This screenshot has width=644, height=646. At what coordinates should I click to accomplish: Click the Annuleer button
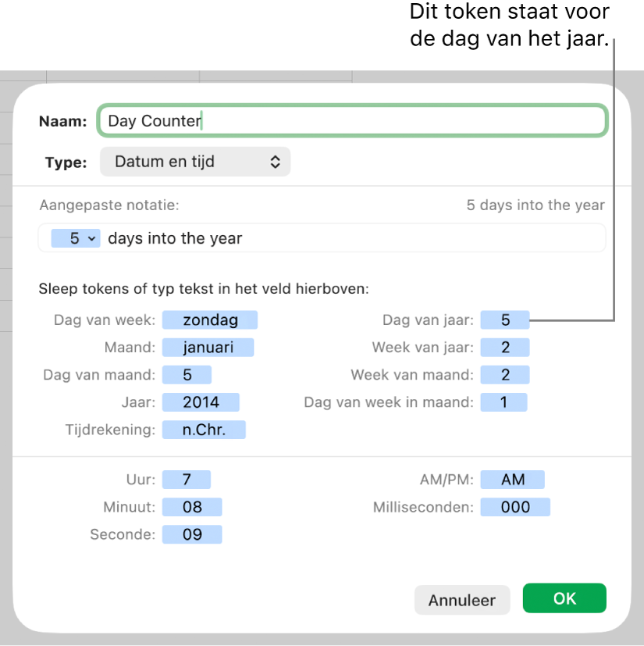pos(462,600)
